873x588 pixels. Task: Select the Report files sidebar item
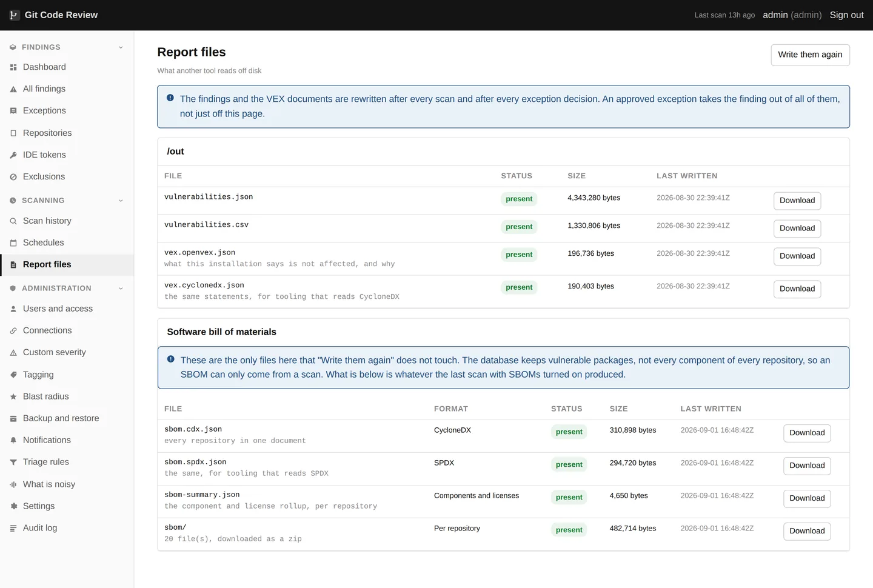coord(67,265)
